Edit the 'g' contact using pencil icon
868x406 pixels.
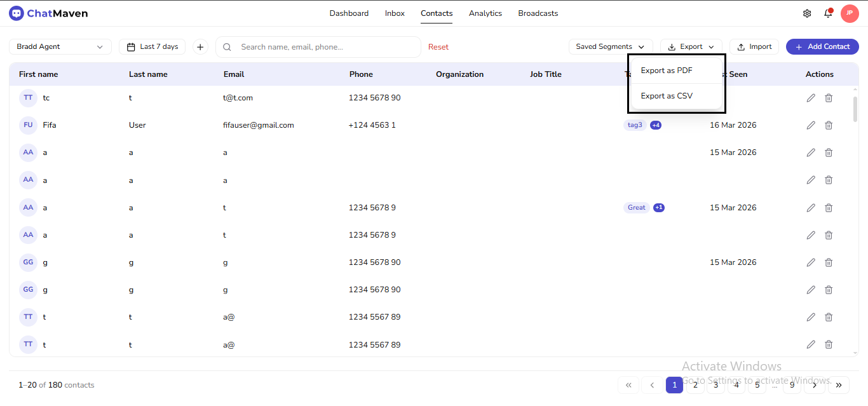click(x=811, y=262)
